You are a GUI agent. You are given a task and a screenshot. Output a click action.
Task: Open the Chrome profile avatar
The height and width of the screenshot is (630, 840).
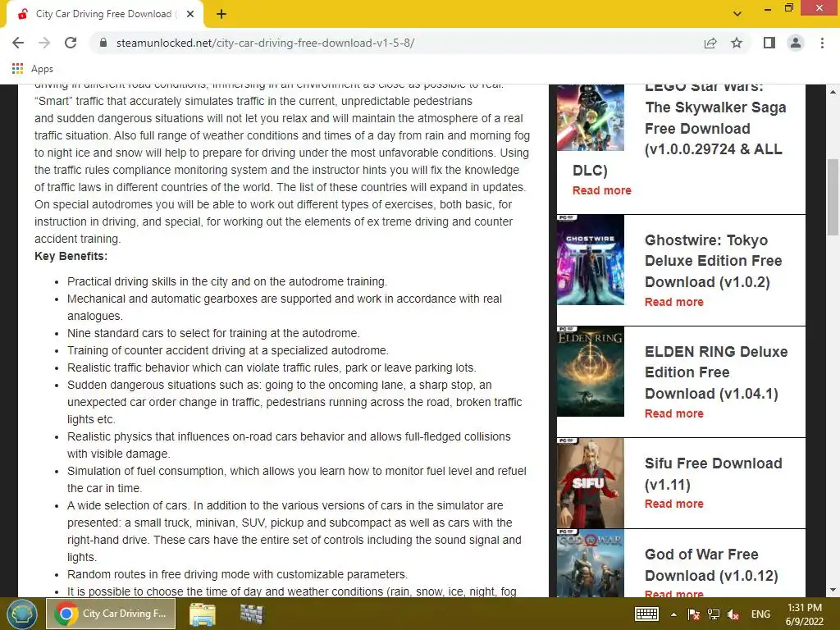point(796,43)
